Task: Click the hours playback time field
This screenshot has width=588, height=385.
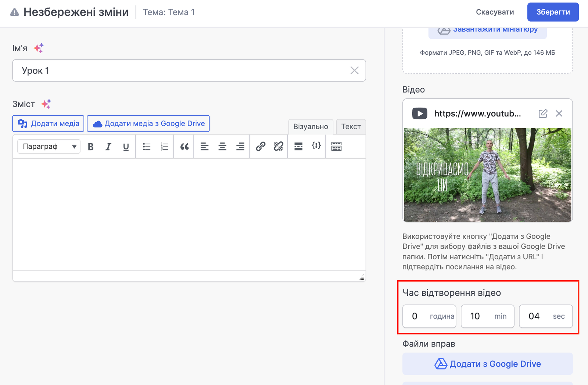Action: (x=429, y=316)
